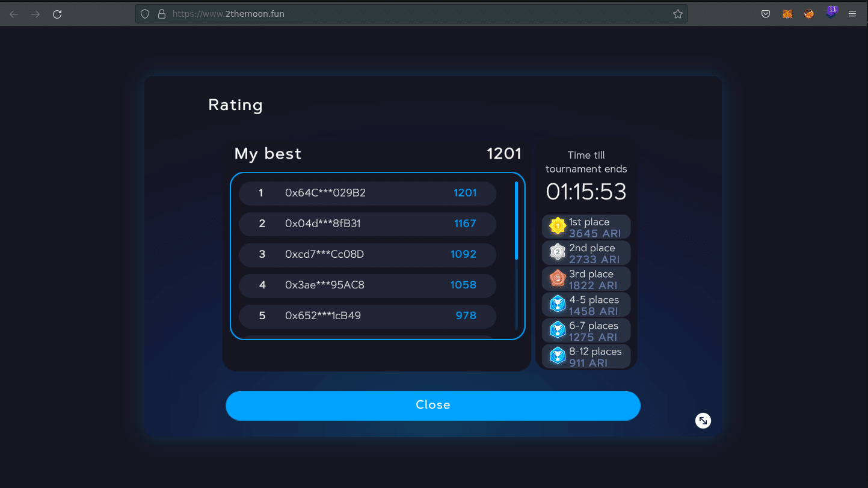Bookmark this page with the star
Image resolution: width=868 pixels, height=488 pixels.
tap(678, 14)
